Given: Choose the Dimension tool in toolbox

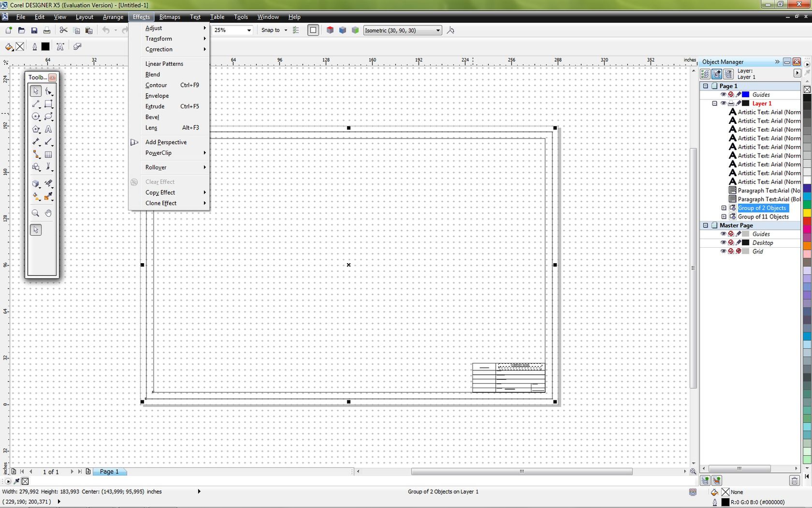Looking at the screenshot, I should pos(36,142).
